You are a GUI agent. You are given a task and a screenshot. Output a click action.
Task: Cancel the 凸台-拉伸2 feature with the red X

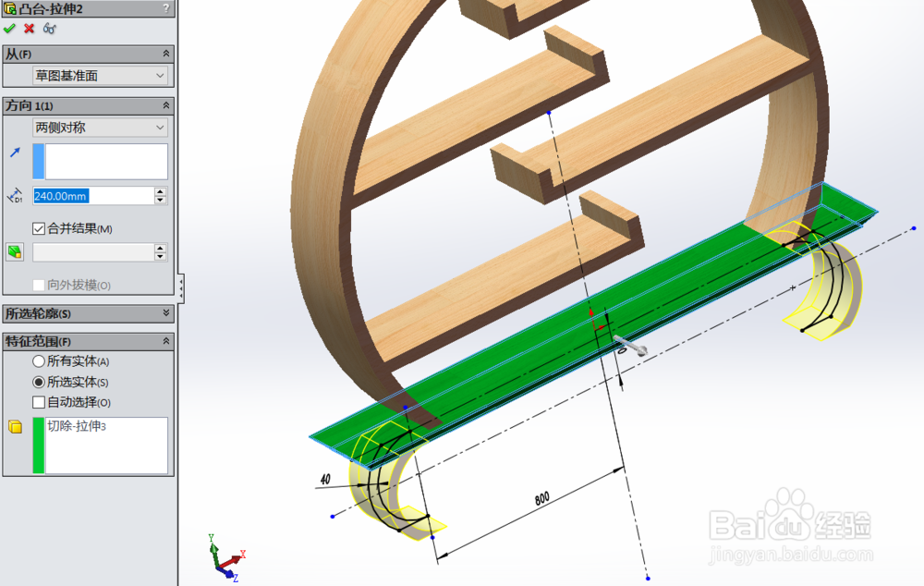tap(28, 28)
